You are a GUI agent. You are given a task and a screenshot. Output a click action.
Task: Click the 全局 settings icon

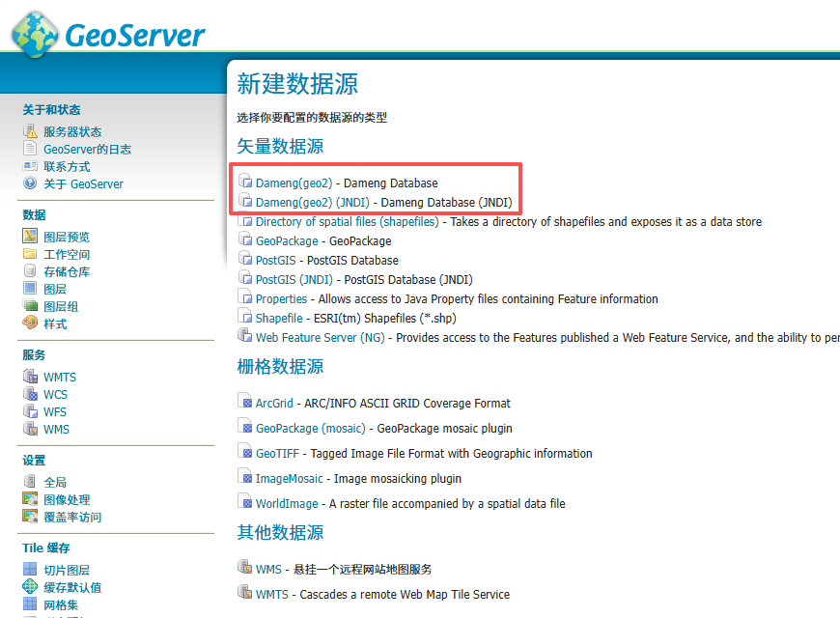coord(31,481)
